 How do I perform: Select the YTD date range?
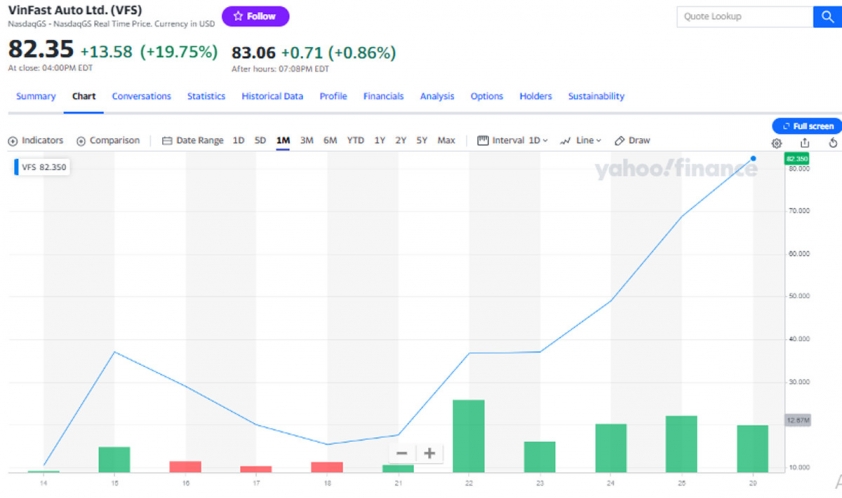[355, 140]
